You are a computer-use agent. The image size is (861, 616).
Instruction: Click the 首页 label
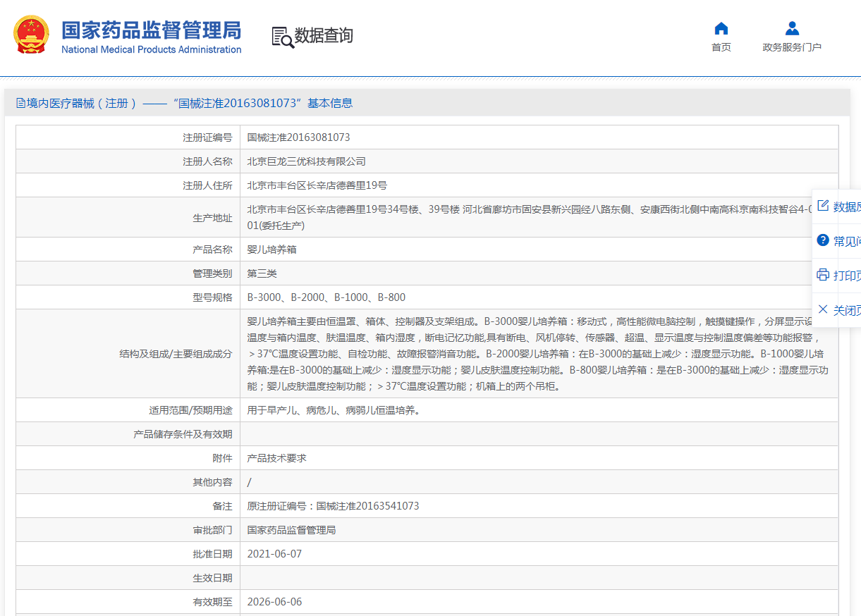click(x=721, y=47)
